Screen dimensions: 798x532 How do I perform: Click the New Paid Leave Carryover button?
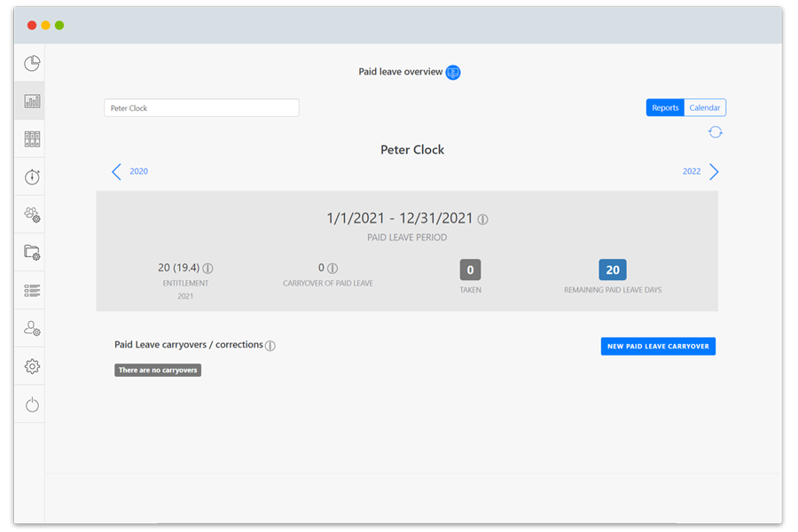point(658,347)
